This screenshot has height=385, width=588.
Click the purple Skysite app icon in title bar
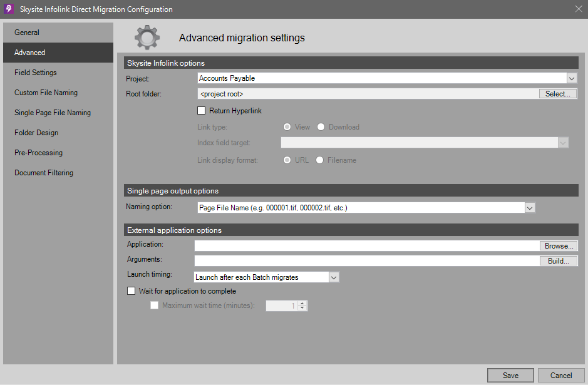pyautogui.click(x=9, y=9)
